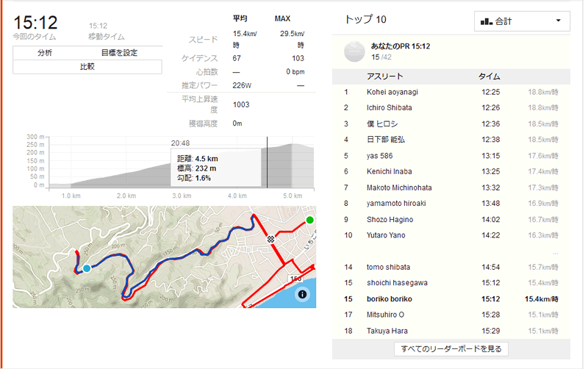Open the 分析 tab button

[45, 52]
